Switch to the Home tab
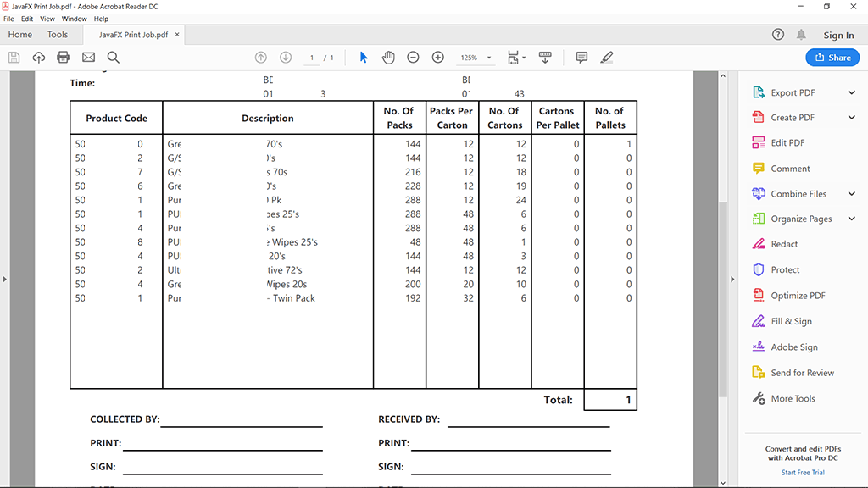Viewport: 868px width, 488px height. click(20, 34)
